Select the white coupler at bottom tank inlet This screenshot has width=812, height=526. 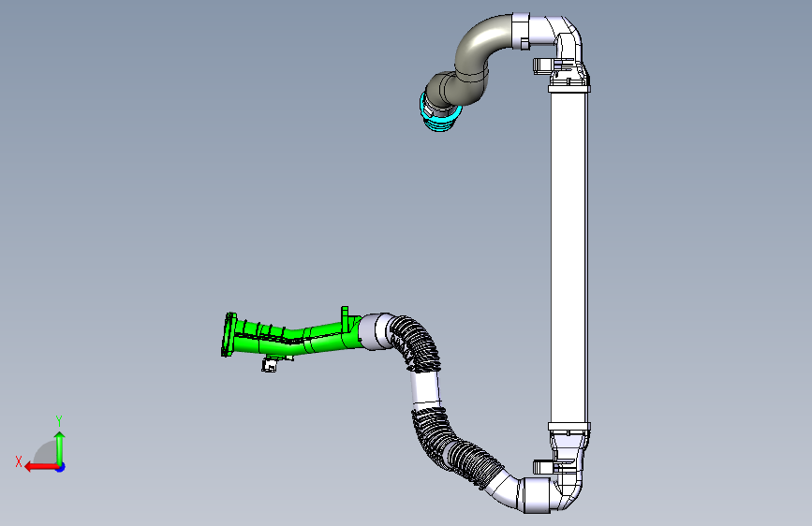click(536, 495)
